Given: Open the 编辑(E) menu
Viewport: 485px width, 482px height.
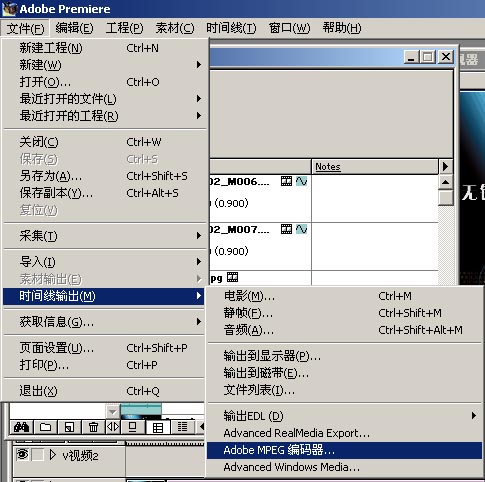Looking at the screenshot, I should 74,28.
